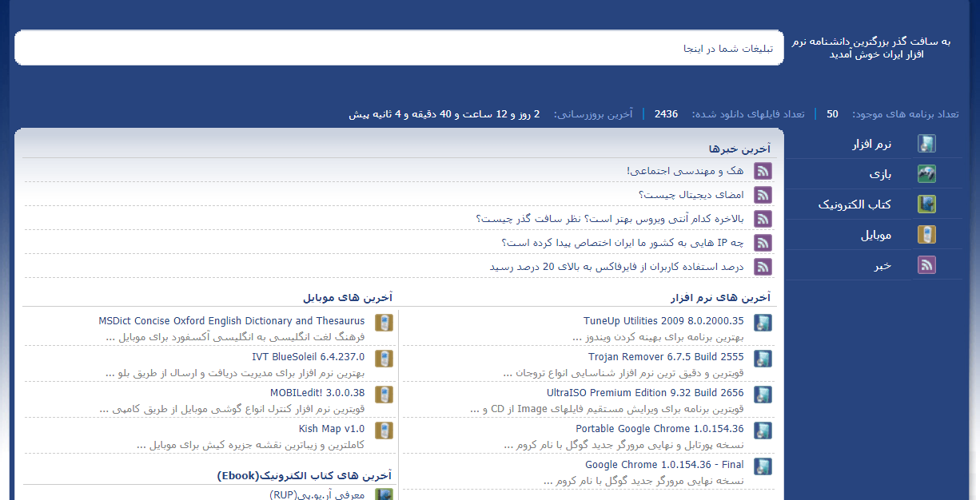Viewport: 980px width, 500px height.
Task: Click the welcome message to سافت گذر
Action: [871, 48]
